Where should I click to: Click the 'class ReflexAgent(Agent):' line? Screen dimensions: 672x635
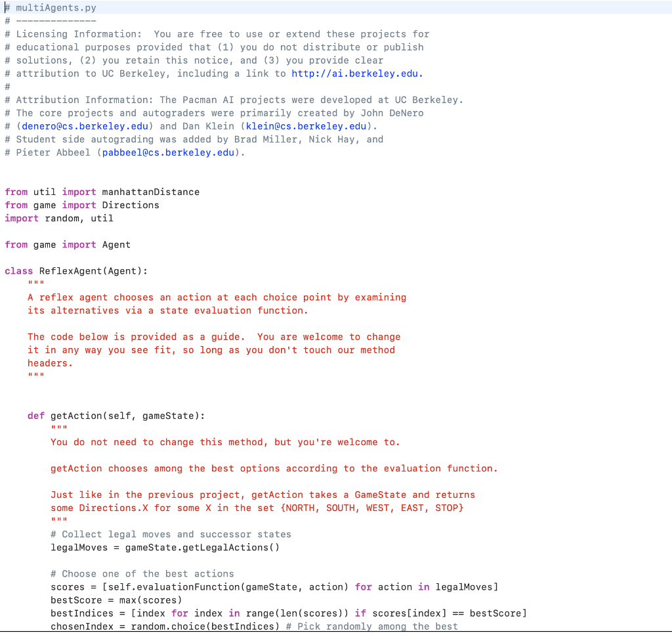76,271
